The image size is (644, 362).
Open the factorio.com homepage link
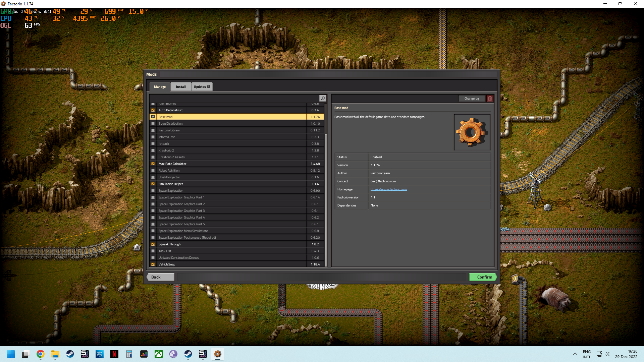[388, 189]
